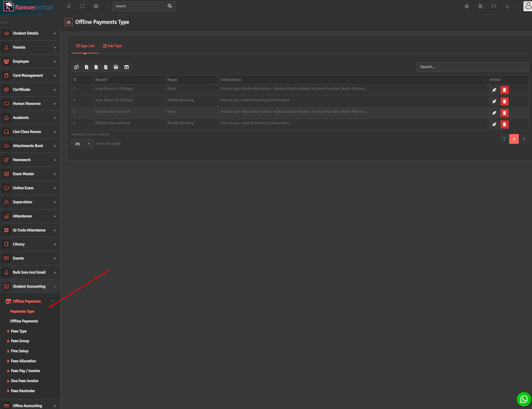Sort table by Branch column
The height and width of the screenshot is (409, 532).
130,80
